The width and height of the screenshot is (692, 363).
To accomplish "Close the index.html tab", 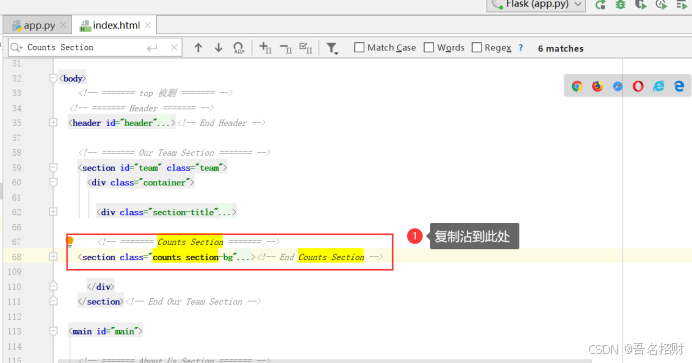I will (147, 25).
